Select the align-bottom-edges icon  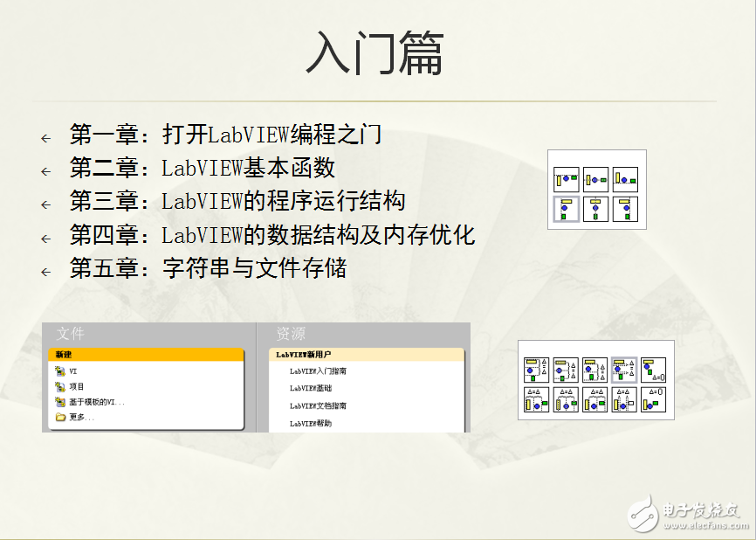coord(626,180)
